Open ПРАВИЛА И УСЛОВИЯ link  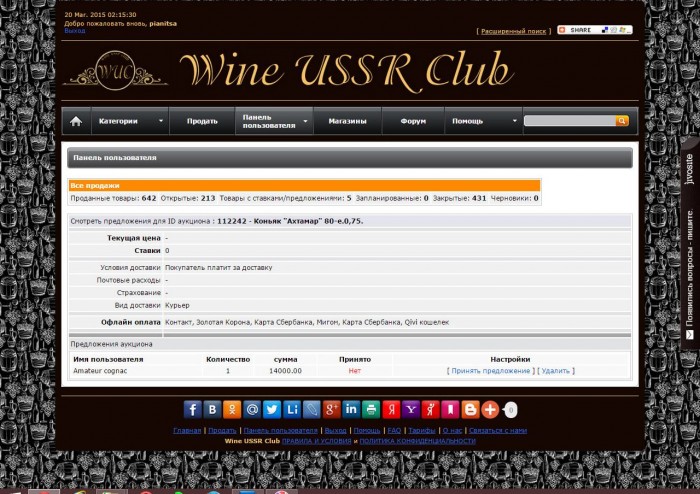tap(317, 441)
